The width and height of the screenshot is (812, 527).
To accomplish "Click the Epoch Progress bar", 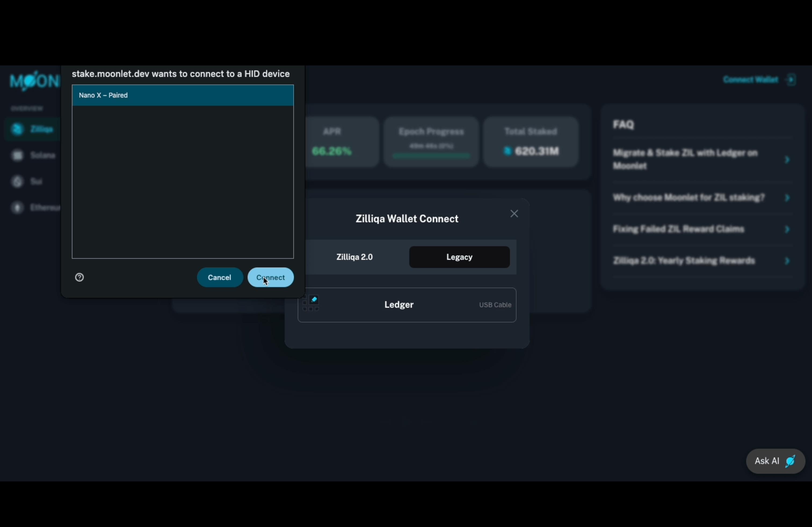I will pos(431,156).
